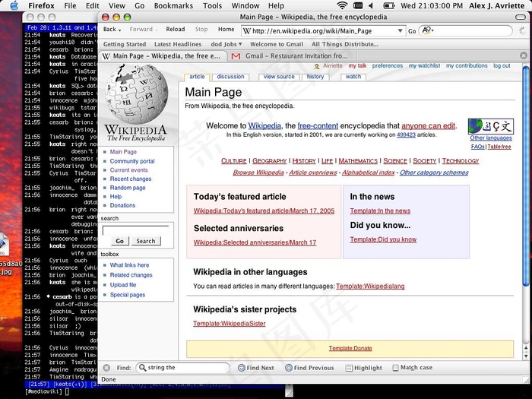Open the Recent changes sidebar link
This screenshot has width=532, height=399.
click(131, 179)
